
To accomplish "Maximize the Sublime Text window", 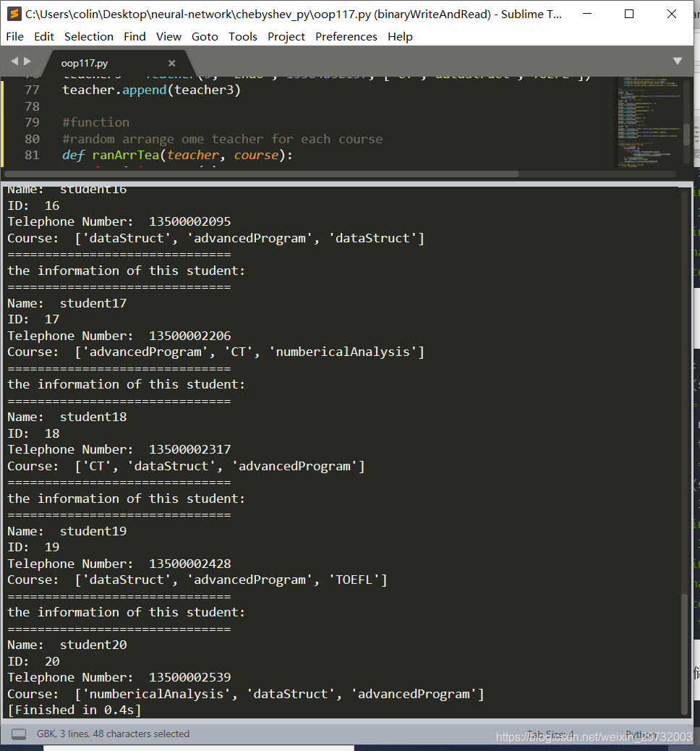I will click(629, 14).
